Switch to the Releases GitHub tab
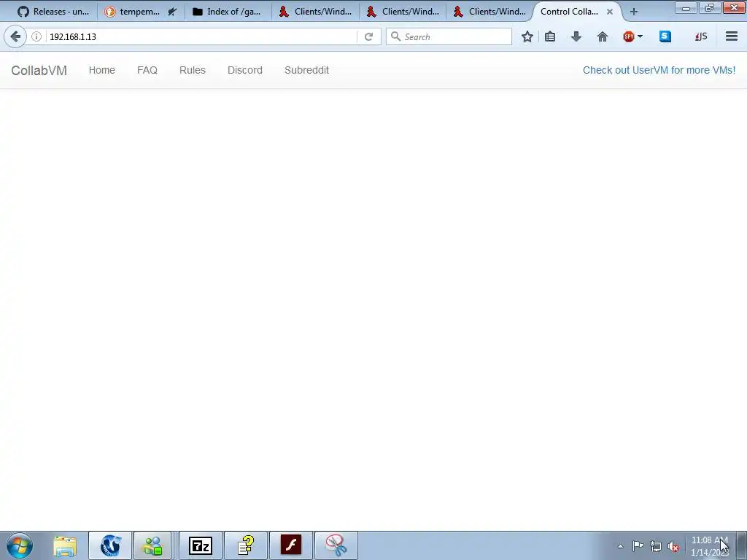 pyautogui.click(x=53, y=12)
